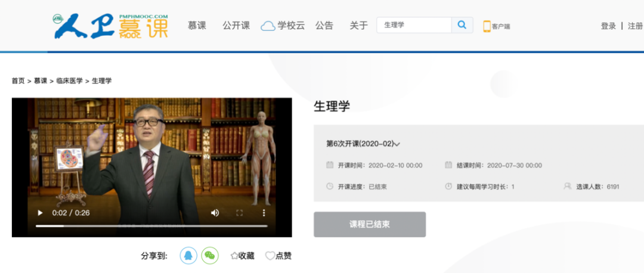This screenshot has width=644, height=273.
Task: Toggle 点赞 like heart
Action: [x=278, y=256]
